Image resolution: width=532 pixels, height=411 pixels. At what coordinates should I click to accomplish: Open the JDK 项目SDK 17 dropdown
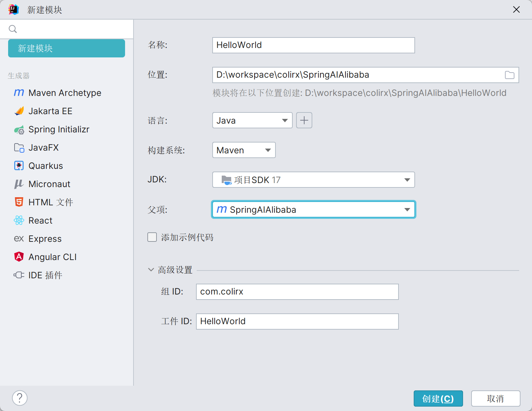(313, 180)
